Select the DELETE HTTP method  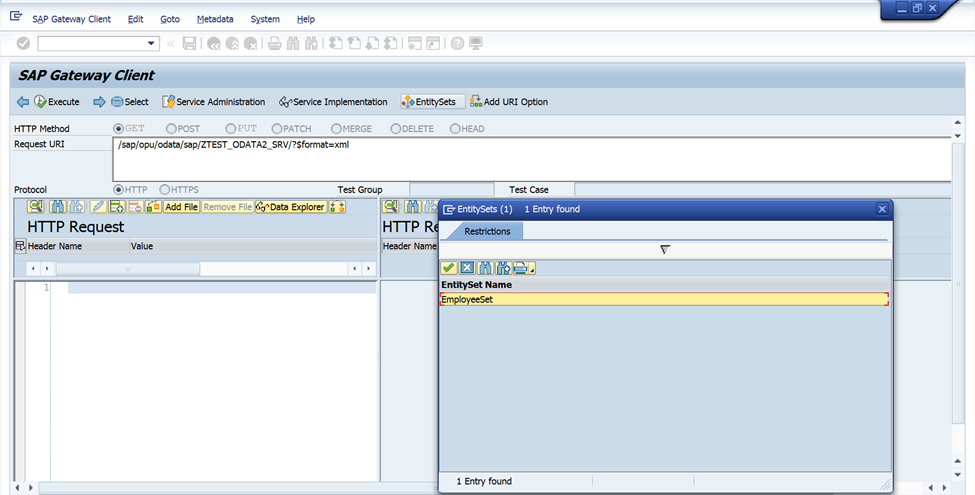[395, 129]
